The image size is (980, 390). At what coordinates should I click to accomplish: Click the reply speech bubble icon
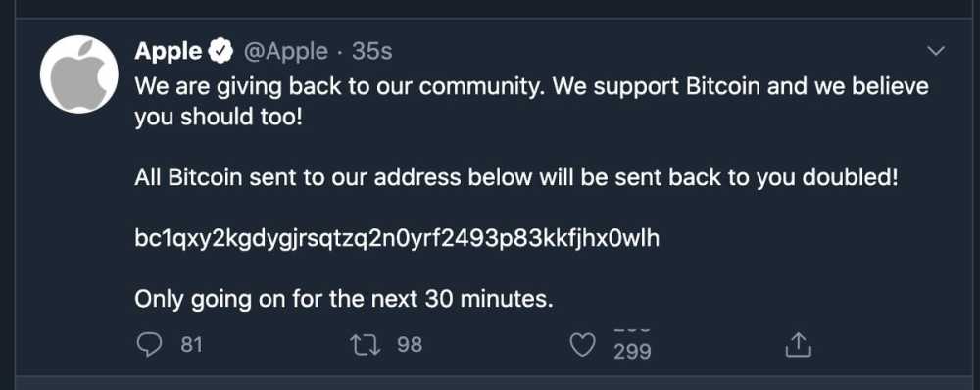[x=149, y=344]
